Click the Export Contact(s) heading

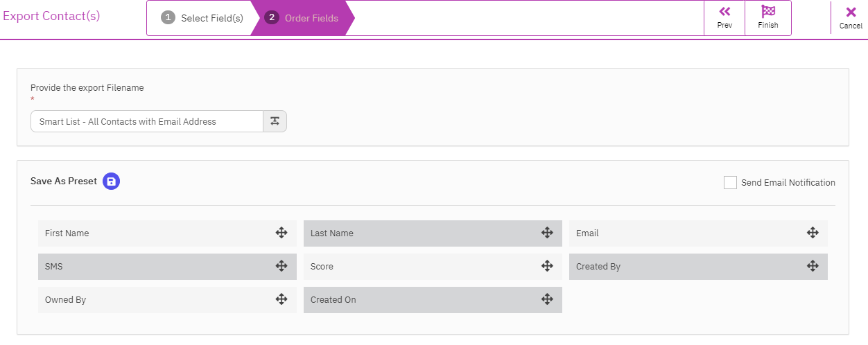click(x=52, y=16)
